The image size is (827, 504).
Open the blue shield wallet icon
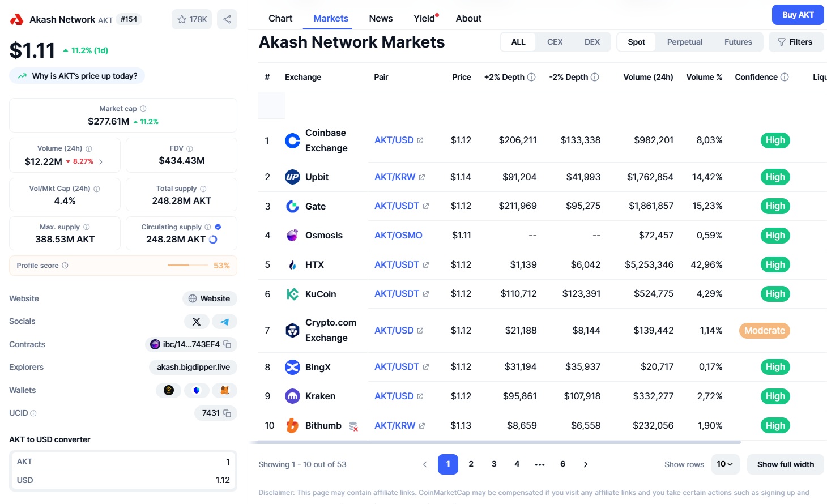pos(197,390)
